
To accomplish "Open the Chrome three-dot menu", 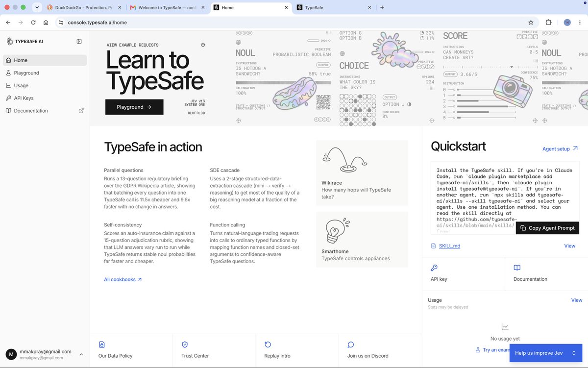I will click(580, 22).
